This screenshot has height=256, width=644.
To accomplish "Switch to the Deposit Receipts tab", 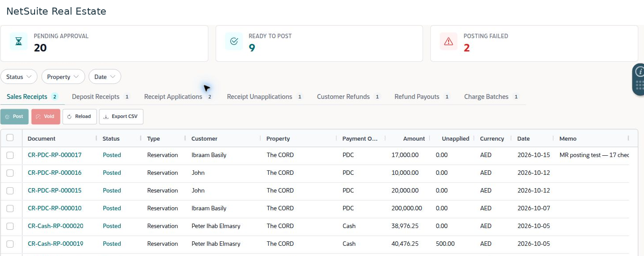I will [x=101, y=97].
